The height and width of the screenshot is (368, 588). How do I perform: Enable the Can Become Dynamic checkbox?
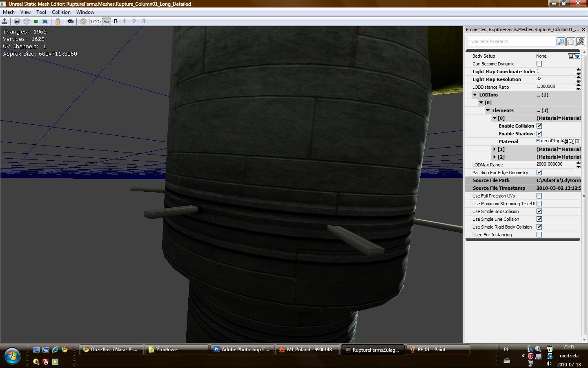(x=539, y=64)
